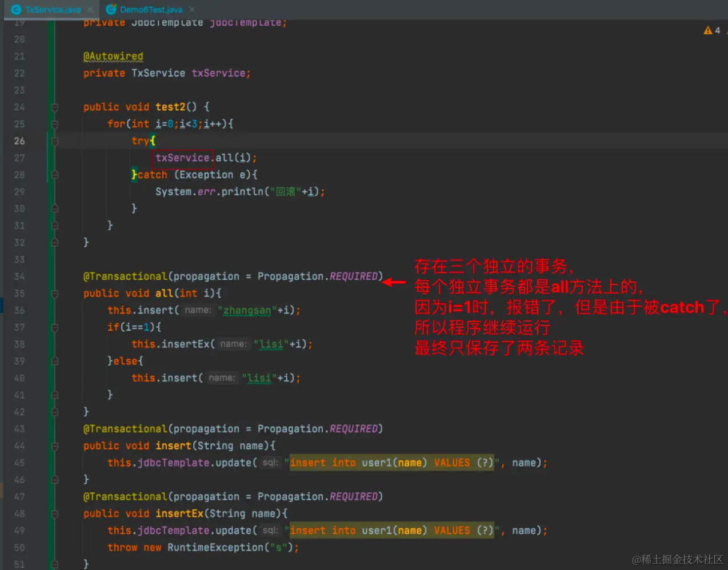Screen dimensions: 728x570
Task: Collapse the for loop fold at line 25
Action: click(55, 124)
